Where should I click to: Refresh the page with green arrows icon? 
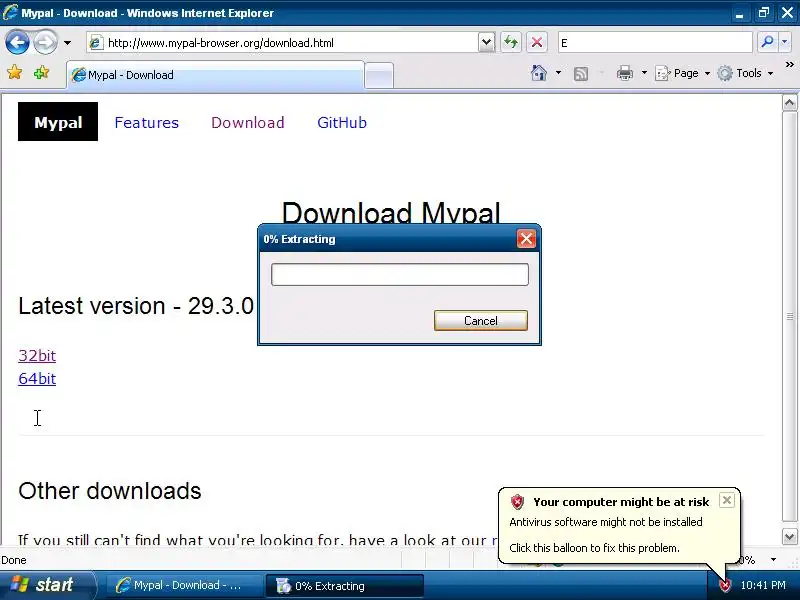[x=511, y=42]
